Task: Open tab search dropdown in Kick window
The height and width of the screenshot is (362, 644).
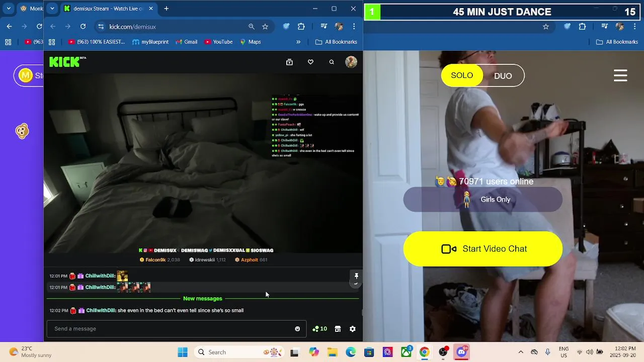Action: tap(52, 9)
